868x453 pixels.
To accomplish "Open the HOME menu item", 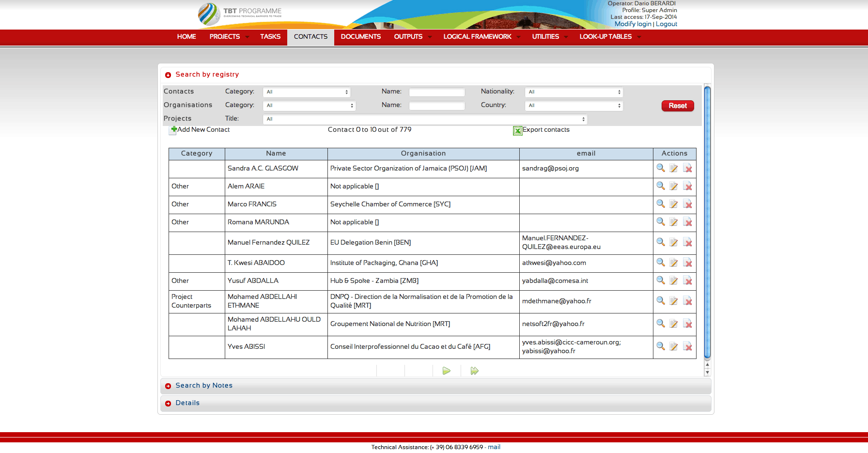I will click(x=186, y=37).
